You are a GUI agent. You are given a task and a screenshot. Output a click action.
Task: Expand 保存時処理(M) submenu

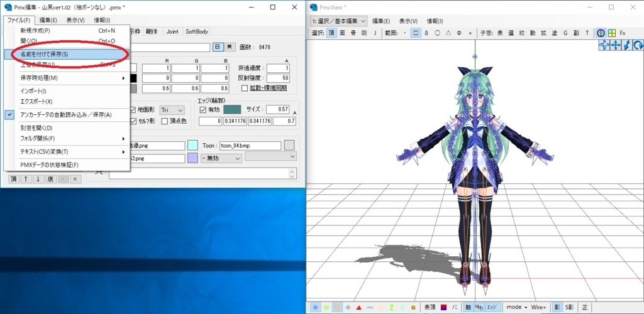click(x=65, y=78)
